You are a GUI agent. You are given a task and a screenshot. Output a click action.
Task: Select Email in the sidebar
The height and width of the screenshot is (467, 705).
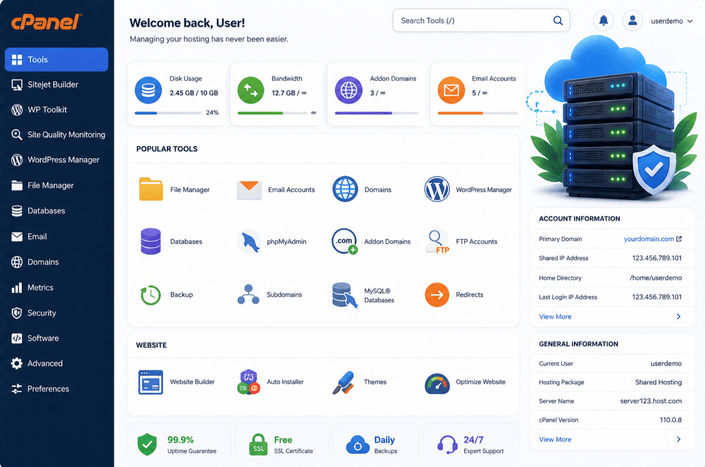(x=57, y=236)
